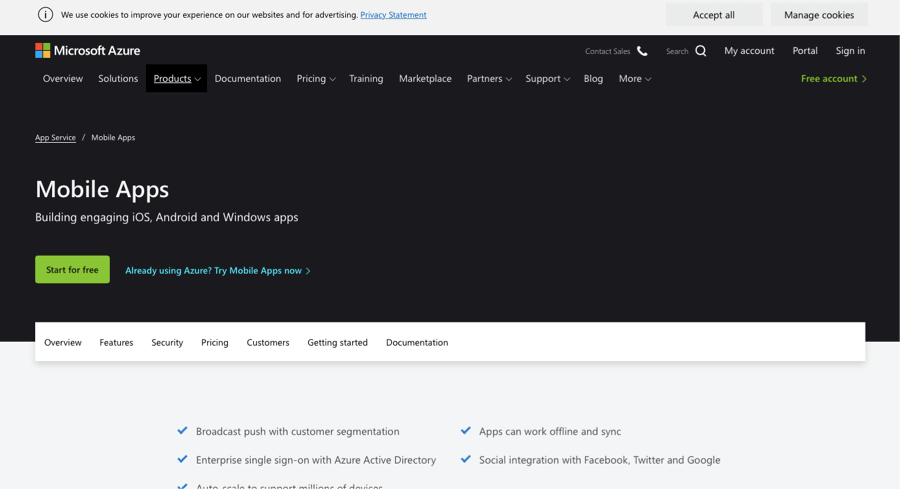Click 'Building engaging iOS, Android and Windows apps'

(166, 218)
